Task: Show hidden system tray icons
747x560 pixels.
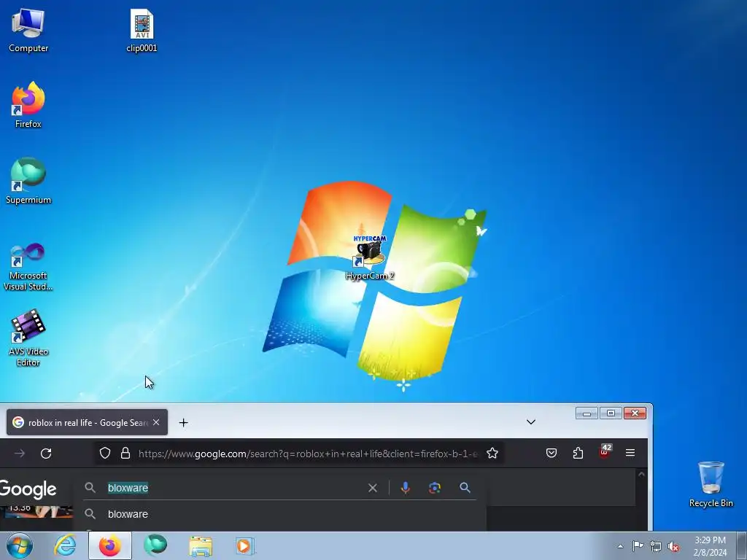Action: (x=620, y=546)
